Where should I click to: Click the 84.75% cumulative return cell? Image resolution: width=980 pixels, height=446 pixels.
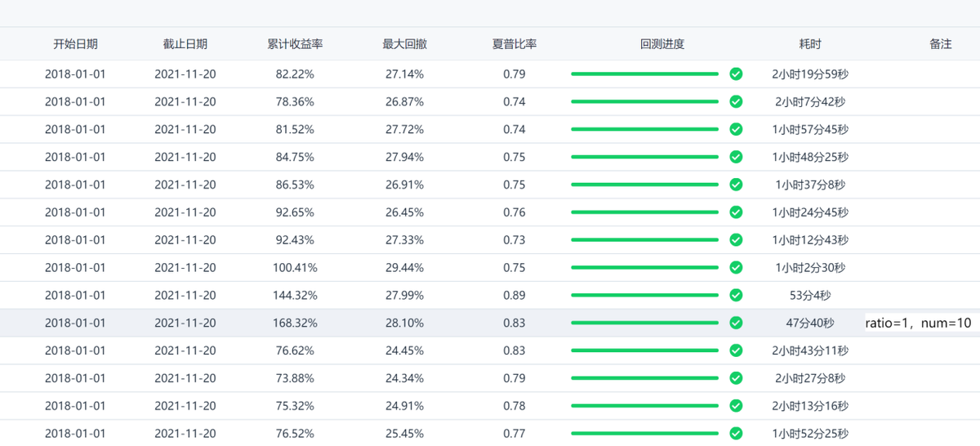[x=295, y=157]
